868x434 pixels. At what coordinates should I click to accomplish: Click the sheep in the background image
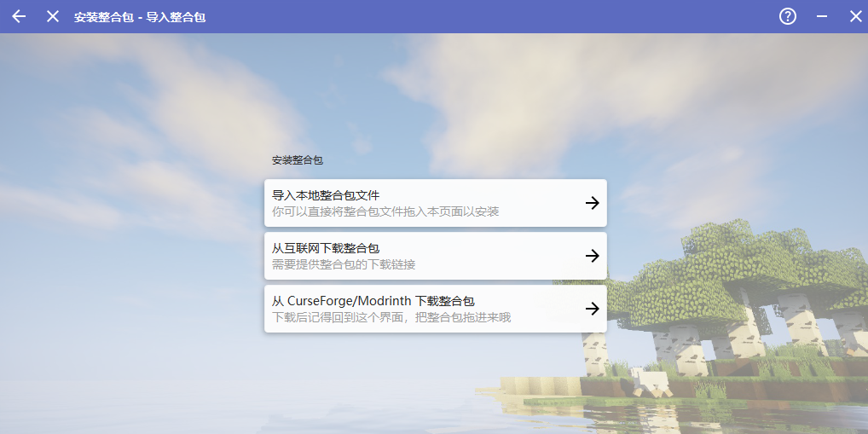click(x=651, y=383)
